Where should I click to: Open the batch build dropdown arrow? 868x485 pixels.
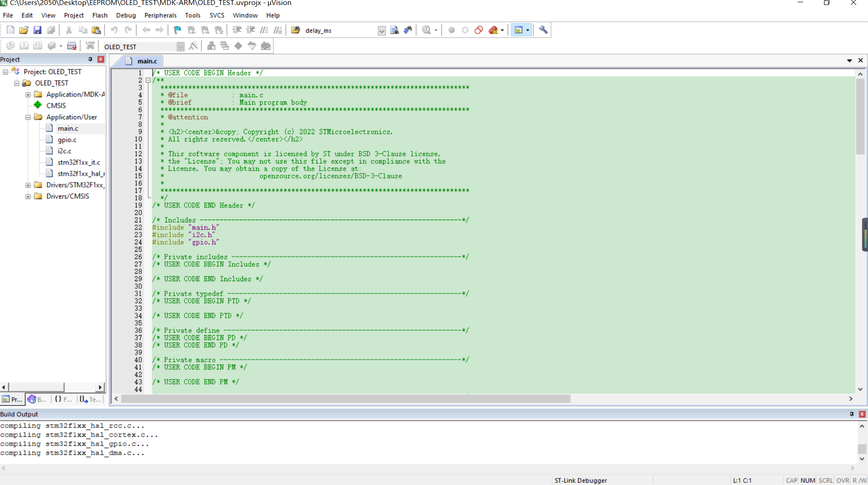(61, 46)
